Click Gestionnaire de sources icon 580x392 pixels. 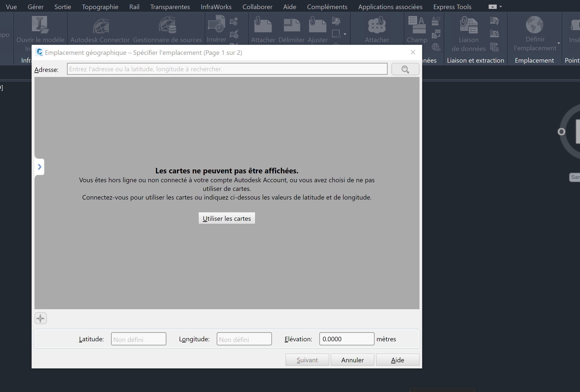point(167,25)
